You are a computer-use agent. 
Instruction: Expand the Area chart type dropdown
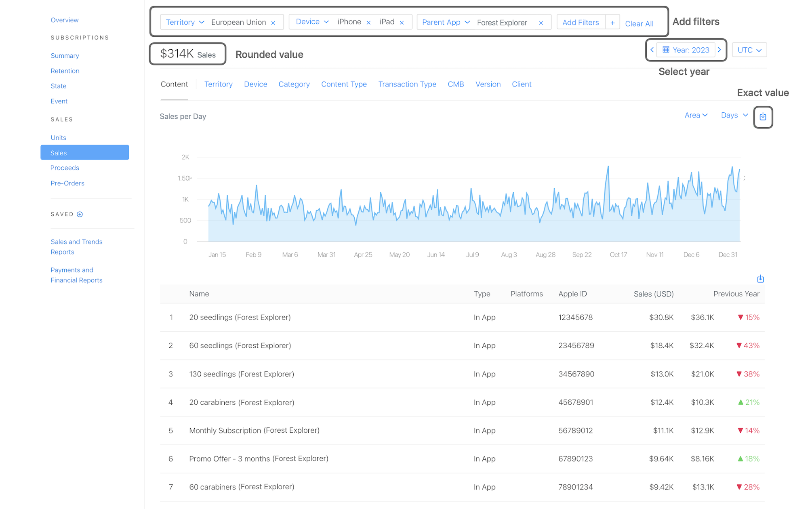(x=696, y=115)
